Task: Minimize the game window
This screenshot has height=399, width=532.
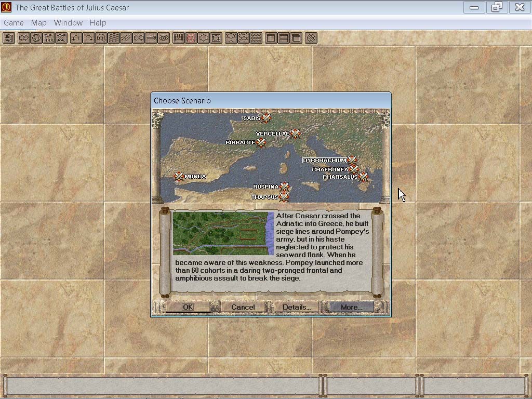Action: pos(474,7)
